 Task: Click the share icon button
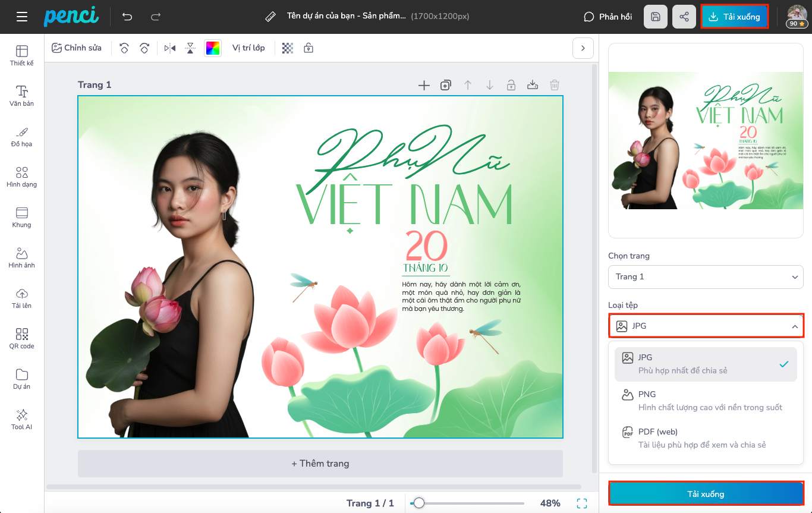684,17
